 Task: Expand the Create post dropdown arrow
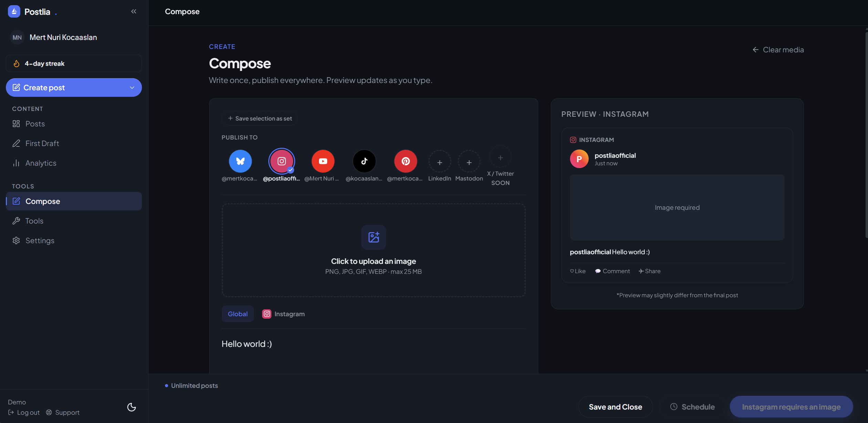coord(132,87)
